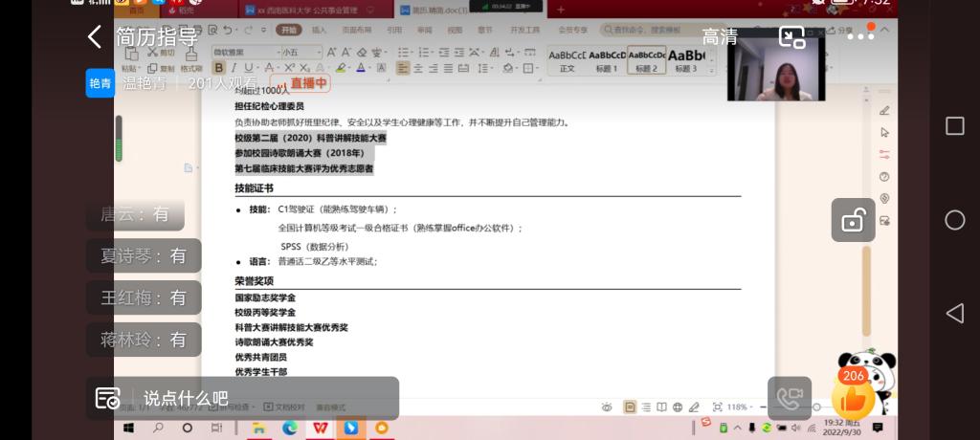Toggle underline formatting in the ribbon
This screenshot has height=440, width=980.
point(248,68)
